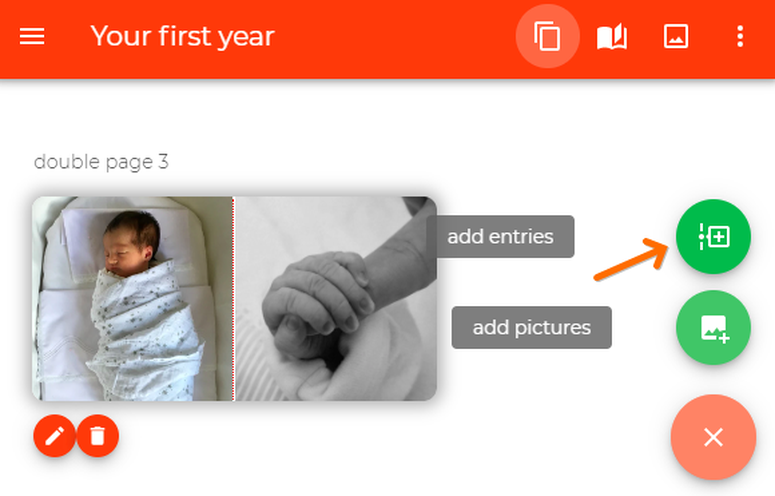This screenshot has width=775, height=496.
Task: Select the swaddled baby page thumbnail
Action: (x=132, y=298)
